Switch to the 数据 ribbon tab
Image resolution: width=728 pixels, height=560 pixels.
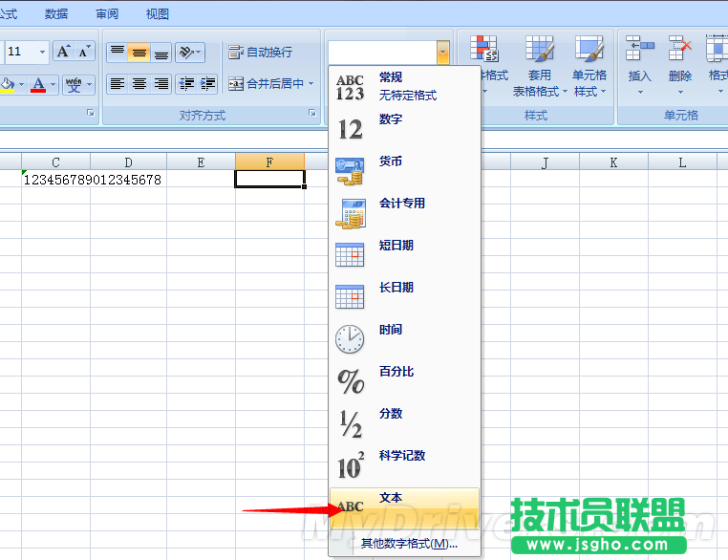coord(56,14)
